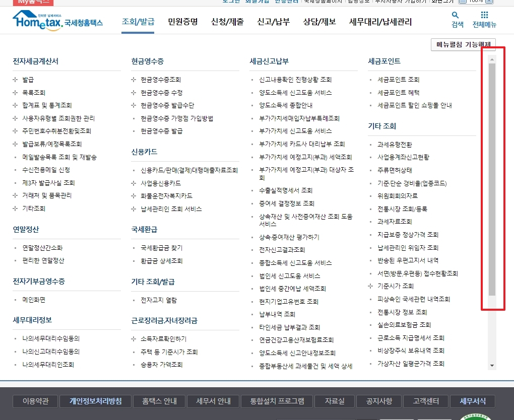Click the 검색 magnifier search icon
Screen dimensions: 514x420
click(x=455, y=19)
